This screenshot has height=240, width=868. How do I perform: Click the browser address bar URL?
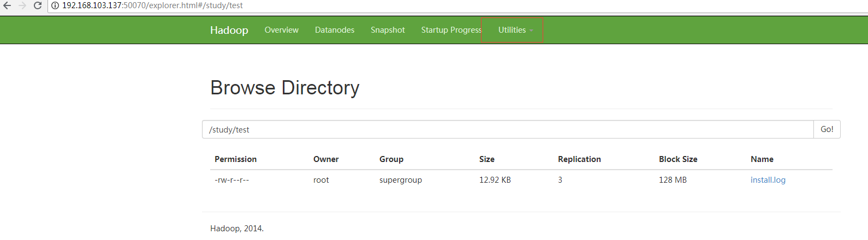(x=152, y=5)
